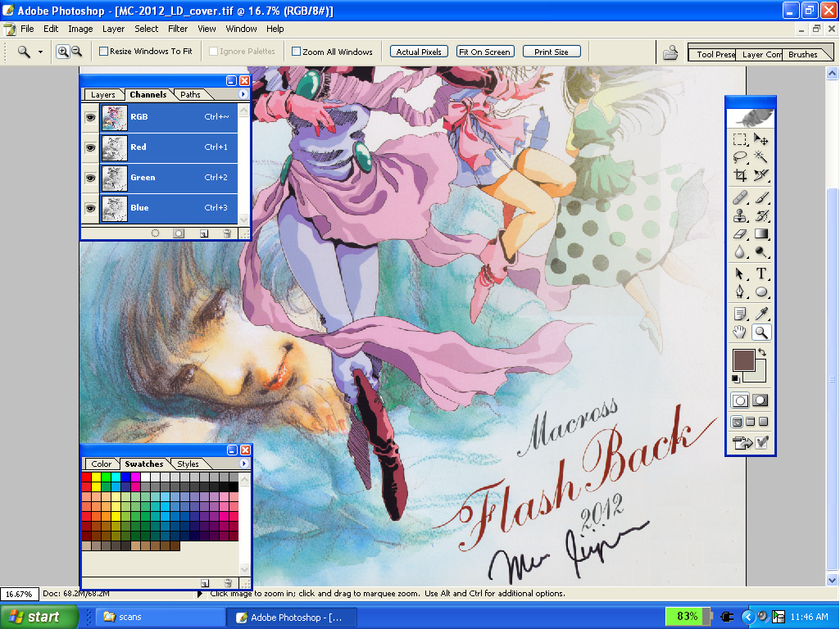
Task: Hide the Green channel
Action: tap(90, 178)
